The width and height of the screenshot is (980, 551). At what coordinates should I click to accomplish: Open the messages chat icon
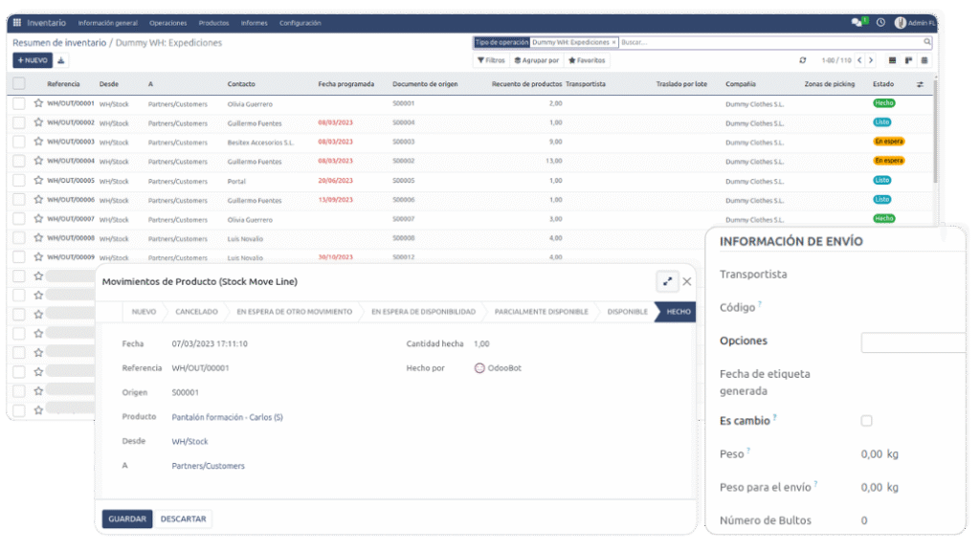(857, 22)
